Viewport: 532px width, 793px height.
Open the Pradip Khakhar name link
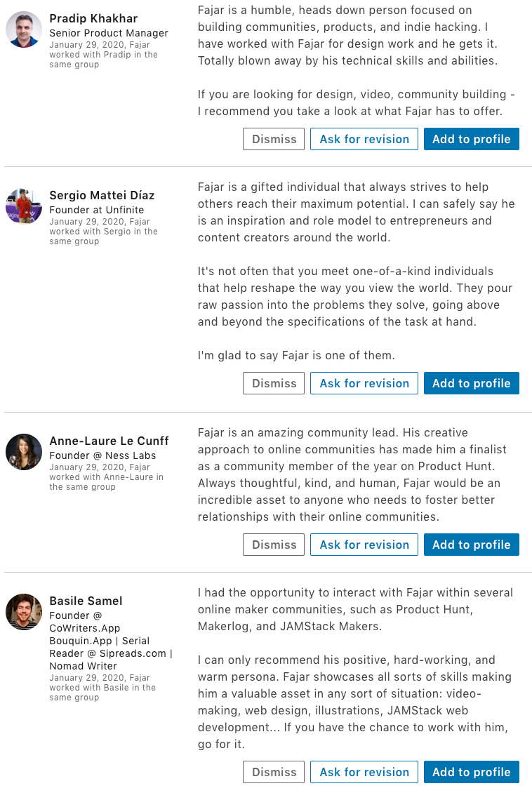click(x=93, y=19)
